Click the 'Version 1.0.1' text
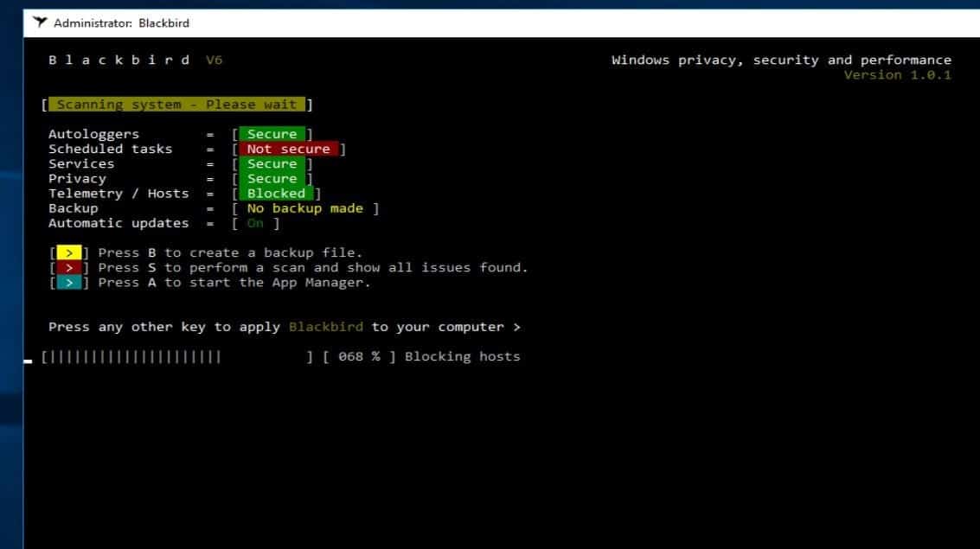This screenshot has height=549, width=980. pyautogui.click(x=898, y=75)
